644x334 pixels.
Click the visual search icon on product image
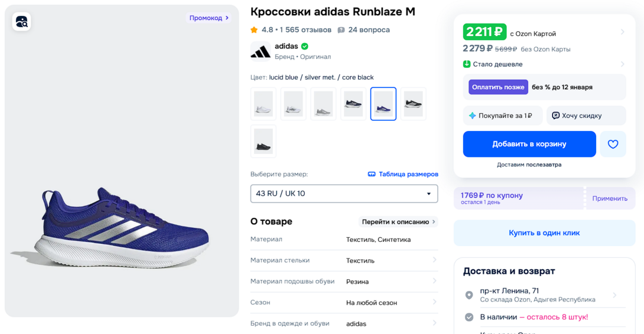point(22,22)
